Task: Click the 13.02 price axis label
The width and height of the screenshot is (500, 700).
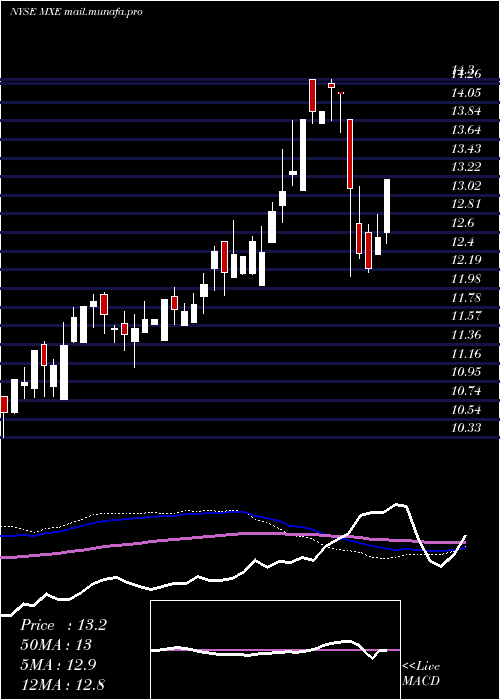Action: (466, 186)
